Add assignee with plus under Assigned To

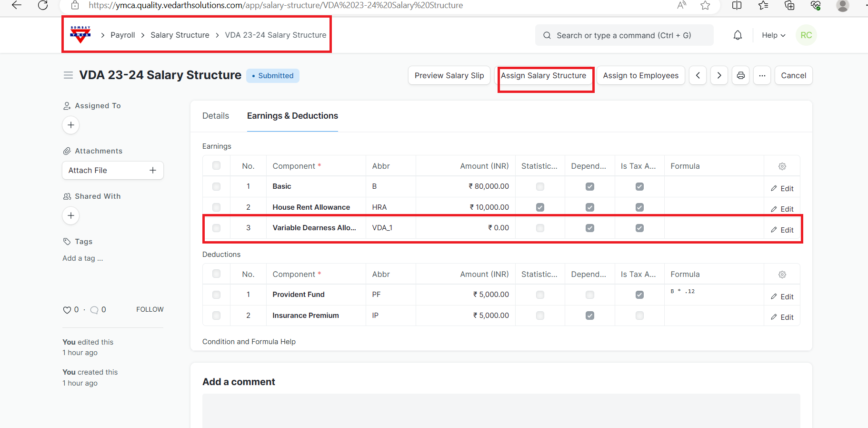[x=71, y=125]
